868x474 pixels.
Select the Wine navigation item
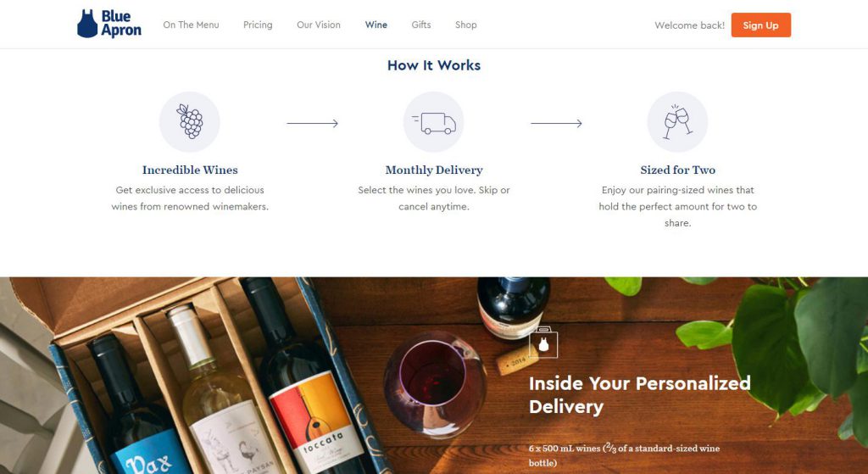click(376, 25)
